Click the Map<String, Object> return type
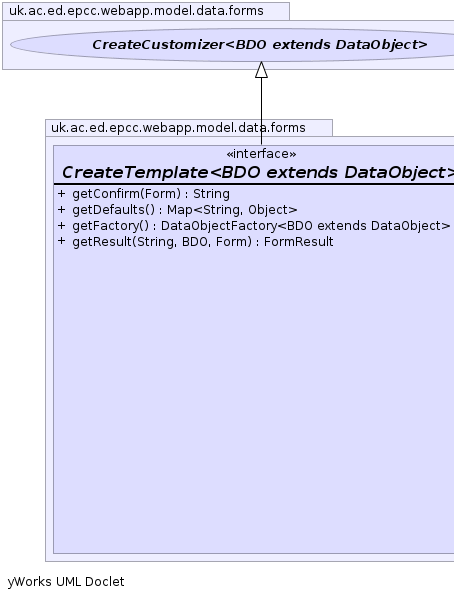 pos(232,210)
